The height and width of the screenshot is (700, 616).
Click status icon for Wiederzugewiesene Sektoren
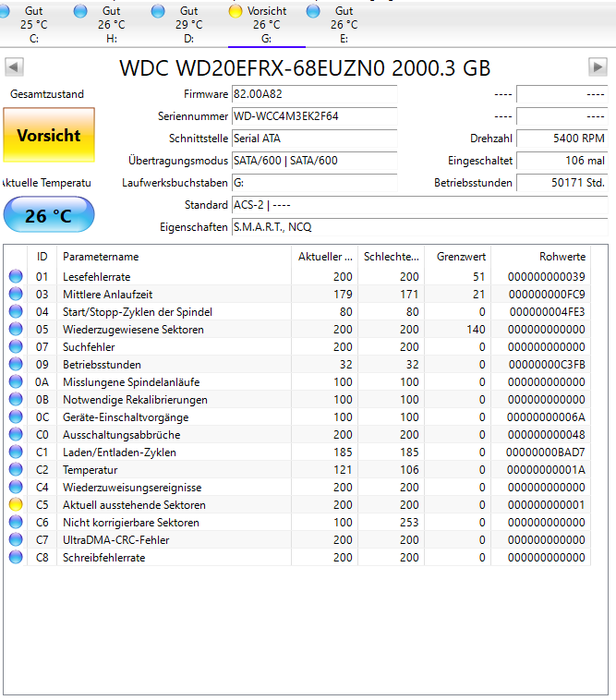pos(16,330)
